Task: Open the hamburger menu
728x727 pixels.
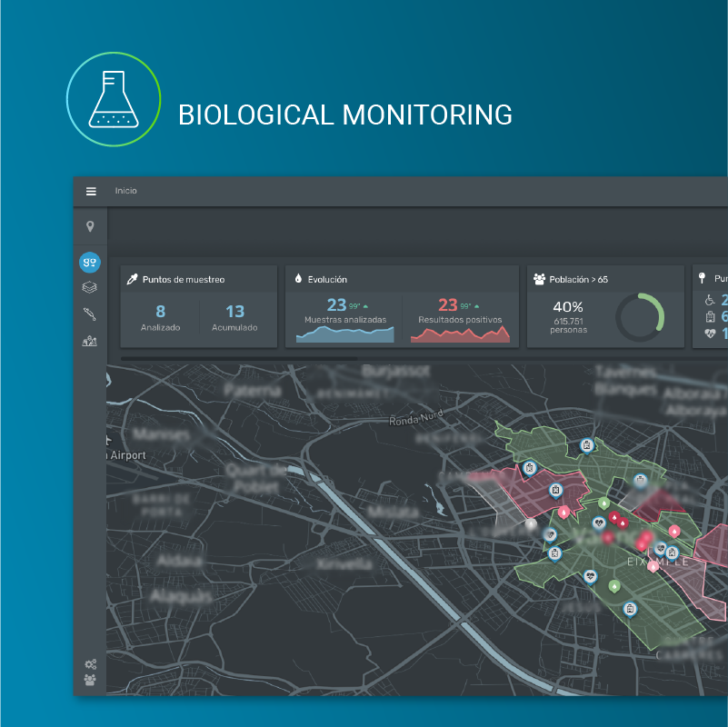Action: coord(91,191)
